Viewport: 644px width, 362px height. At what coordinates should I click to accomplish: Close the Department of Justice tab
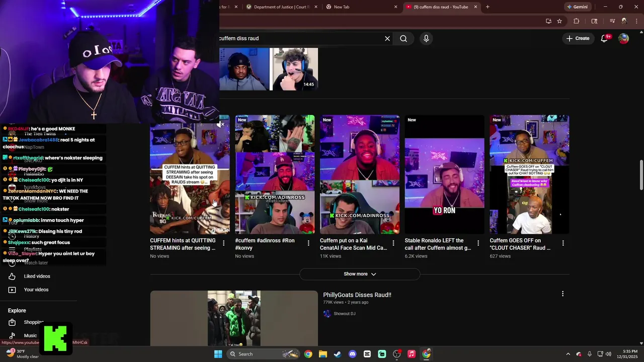(x=316, y=7)
